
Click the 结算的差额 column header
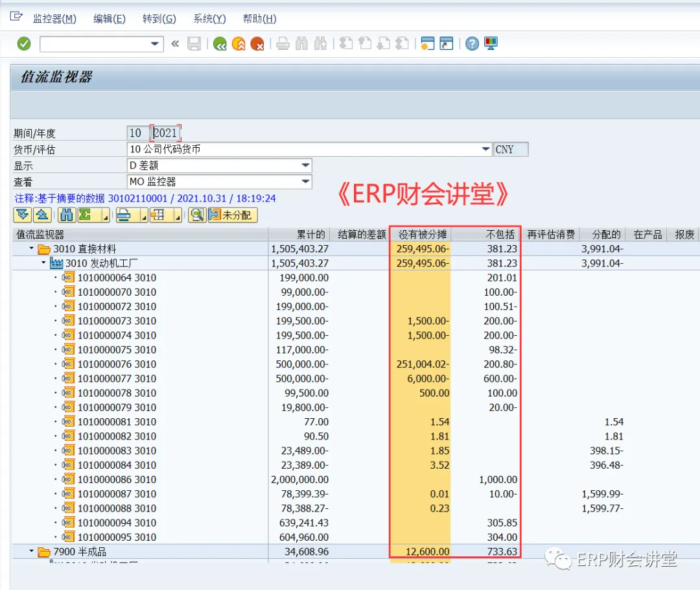pyautogui.click(x=361, y=235)
